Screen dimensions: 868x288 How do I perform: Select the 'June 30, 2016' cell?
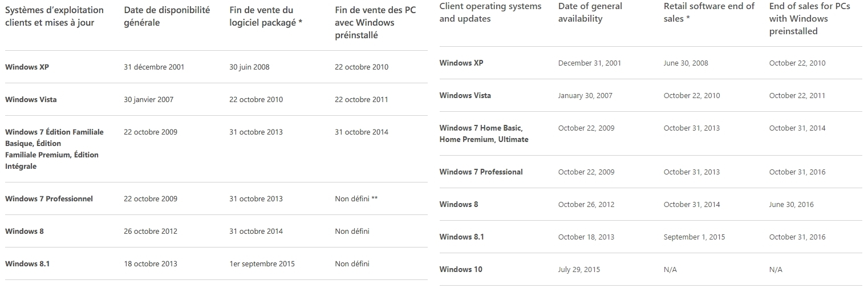tap(792, 204)
